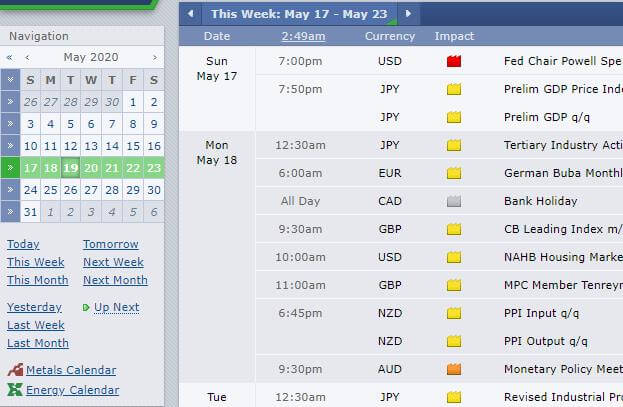Click the double-left arrow for previous year

click(10, 57)
